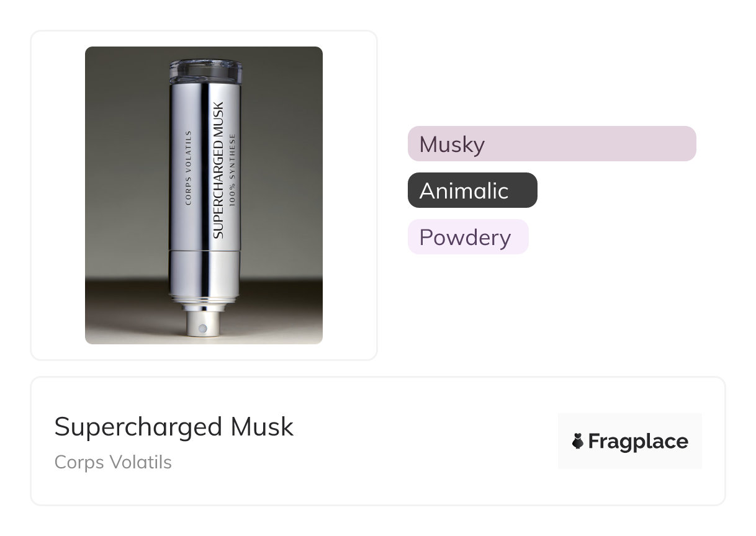Click the spray nozzle on the bottle
The height and width of the screenshot is (536, 756).
[x=202, y=326]
